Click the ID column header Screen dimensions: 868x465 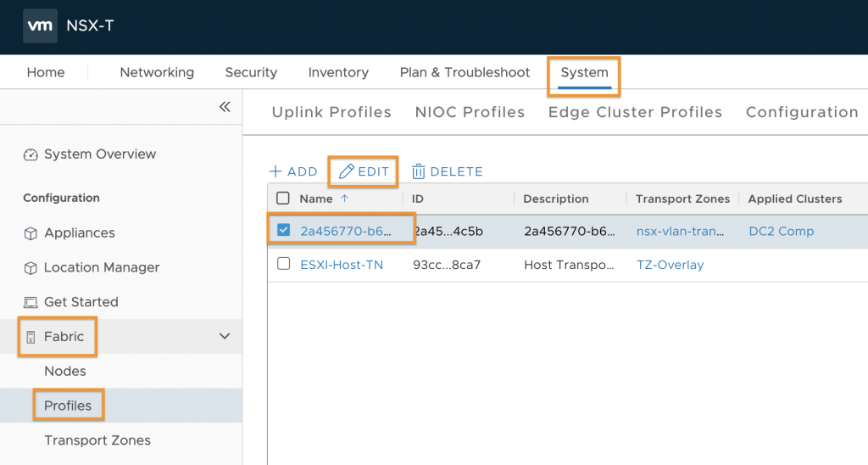point(417,199)
